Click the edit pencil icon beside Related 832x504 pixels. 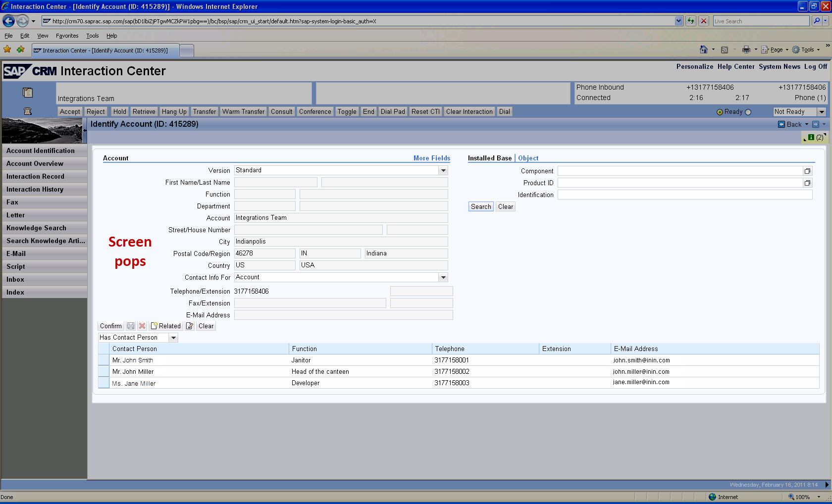[x=190, y=326]
